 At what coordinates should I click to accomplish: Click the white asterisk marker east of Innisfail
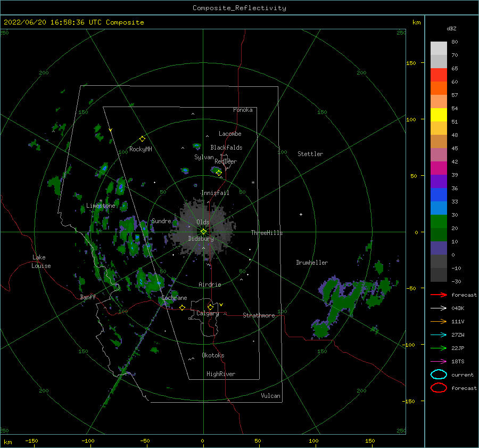point(253,183)
